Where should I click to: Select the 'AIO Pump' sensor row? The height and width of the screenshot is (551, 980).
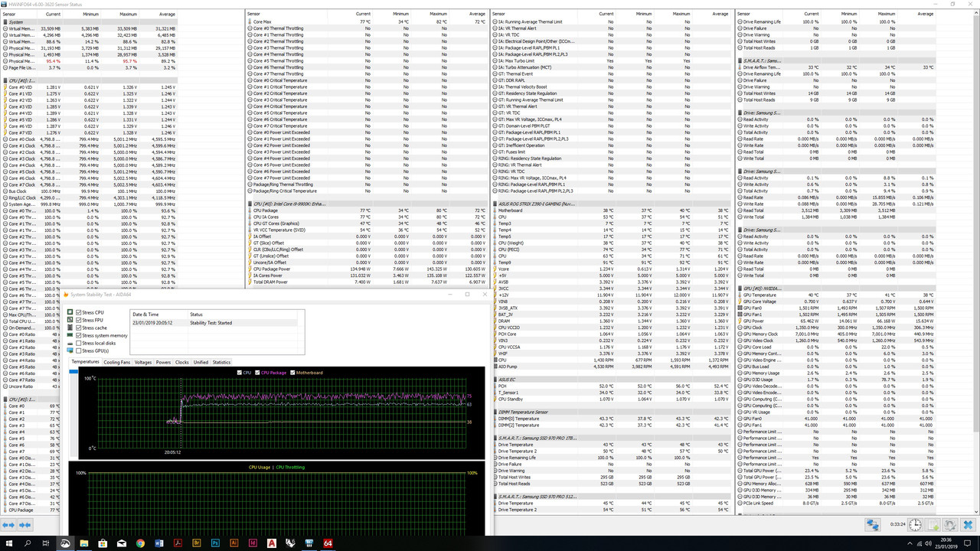click(612, 366)
